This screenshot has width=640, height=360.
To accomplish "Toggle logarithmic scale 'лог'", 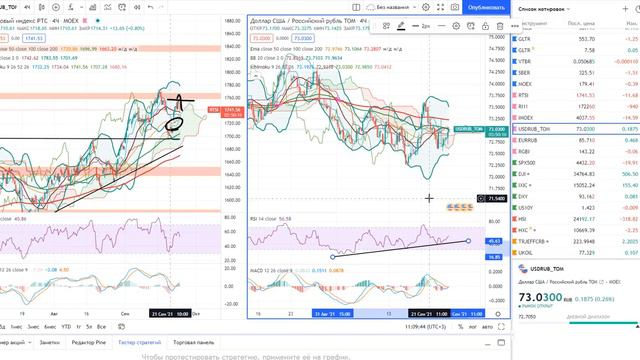I will (473, 327).
